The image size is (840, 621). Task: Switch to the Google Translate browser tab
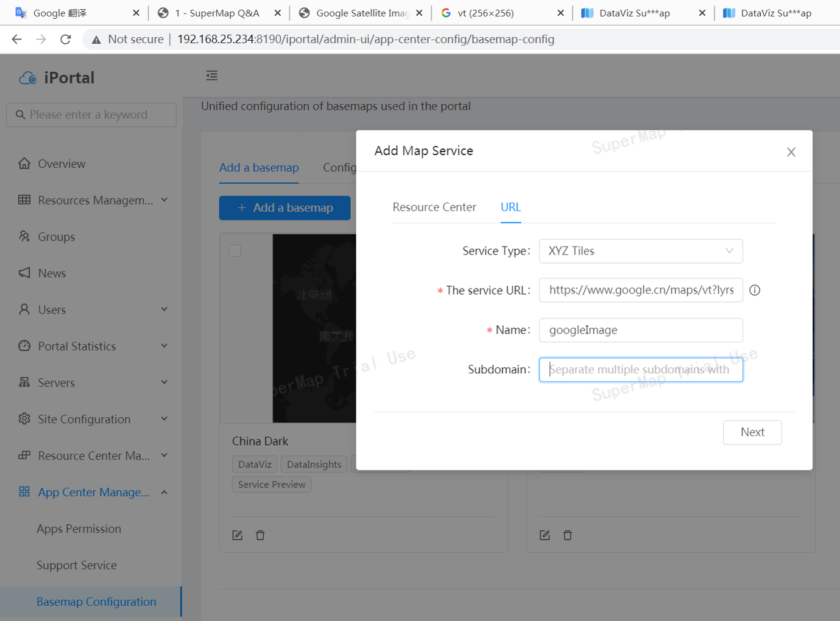point(76,13)
